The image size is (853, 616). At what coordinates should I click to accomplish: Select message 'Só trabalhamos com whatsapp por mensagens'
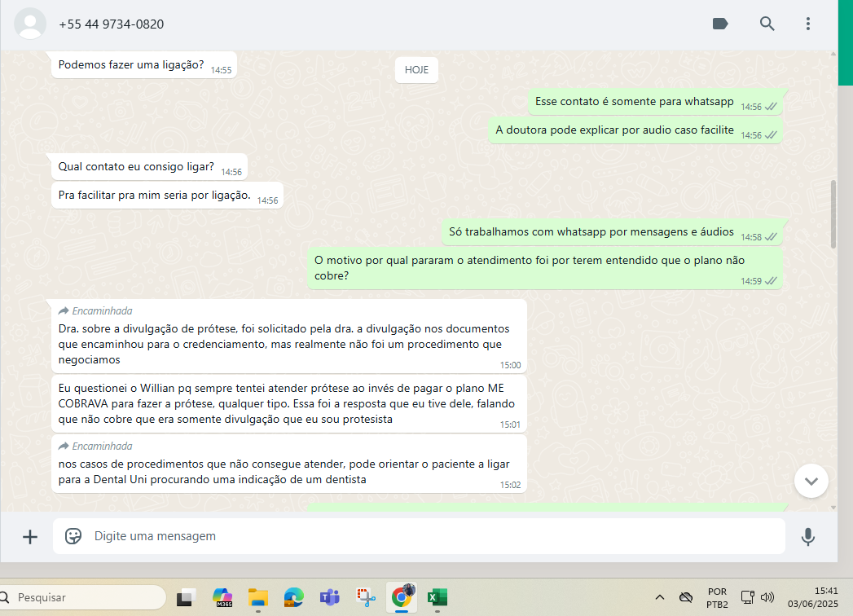pyautogui.click(x=612, y=232)
